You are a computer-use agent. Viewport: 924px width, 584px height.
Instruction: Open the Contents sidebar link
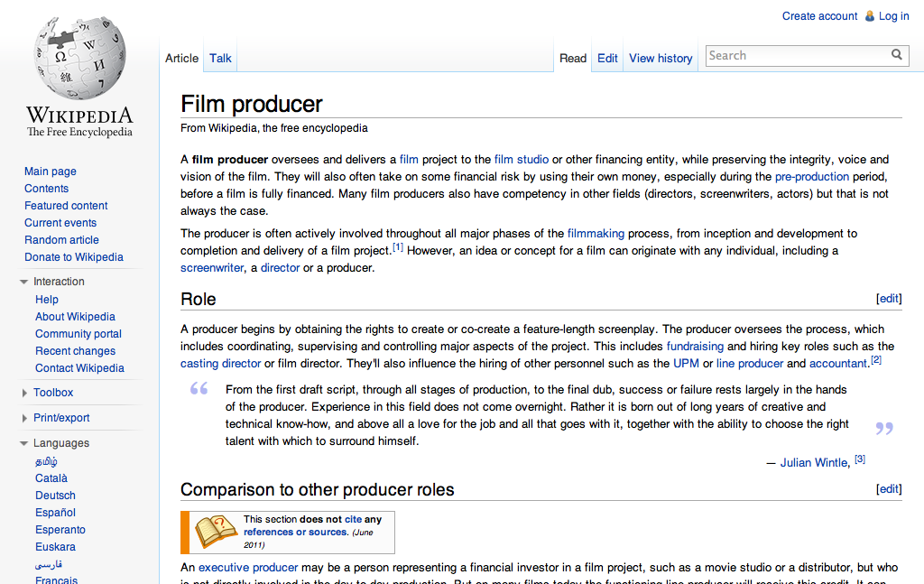click(x=47, y=189)
